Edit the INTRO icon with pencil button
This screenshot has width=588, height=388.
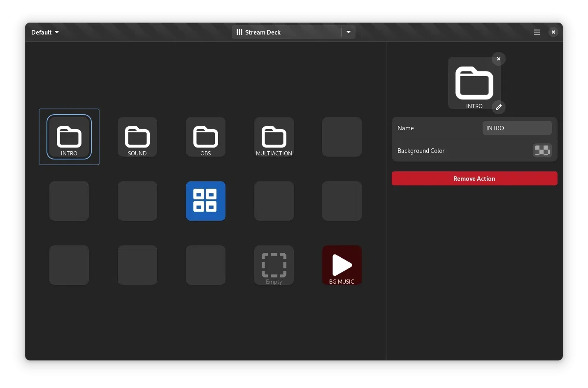coord(499,107)
